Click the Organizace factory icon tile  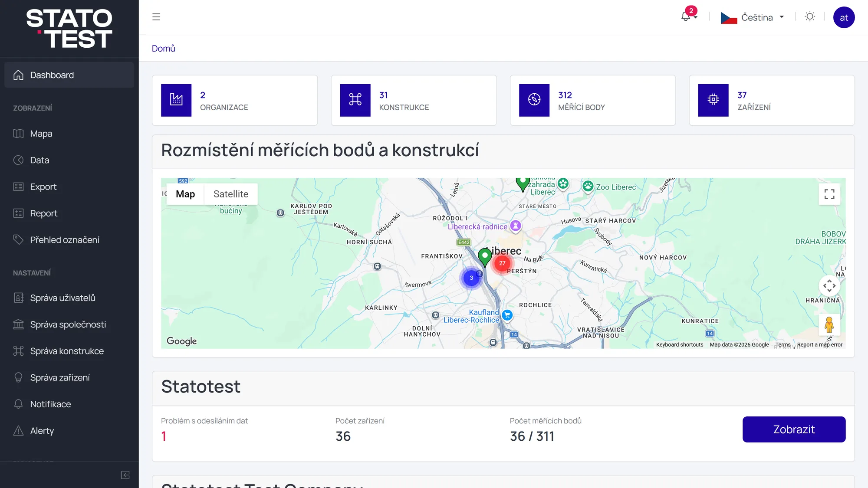point(176,100)
